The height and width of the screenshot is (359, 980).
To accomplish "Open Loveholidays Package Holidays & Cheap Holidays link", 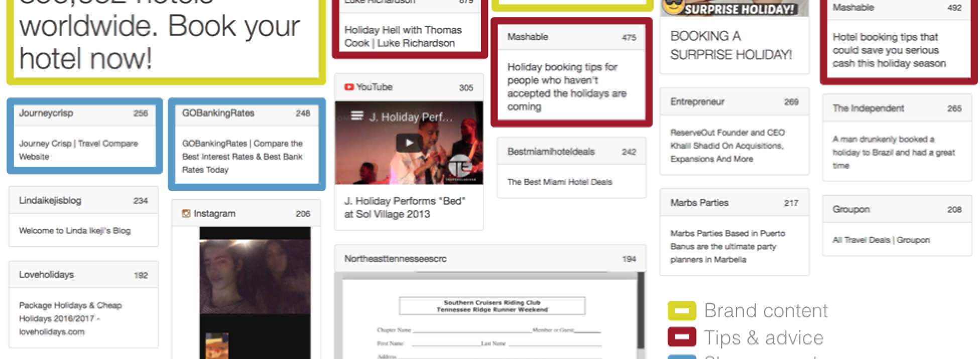I will 70,318.
